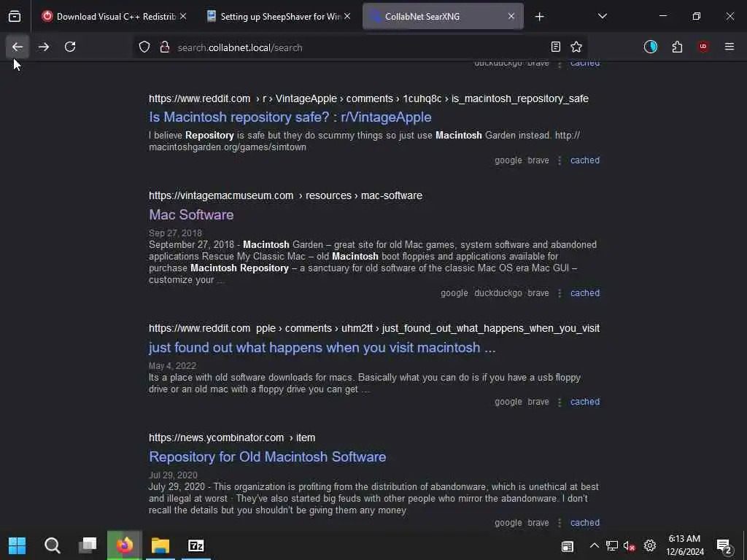This screenshot has height=560, width=747.
Task: Close the CollabNet SearXNG tab
Action: pyautogui.click(x=511, y=16)
